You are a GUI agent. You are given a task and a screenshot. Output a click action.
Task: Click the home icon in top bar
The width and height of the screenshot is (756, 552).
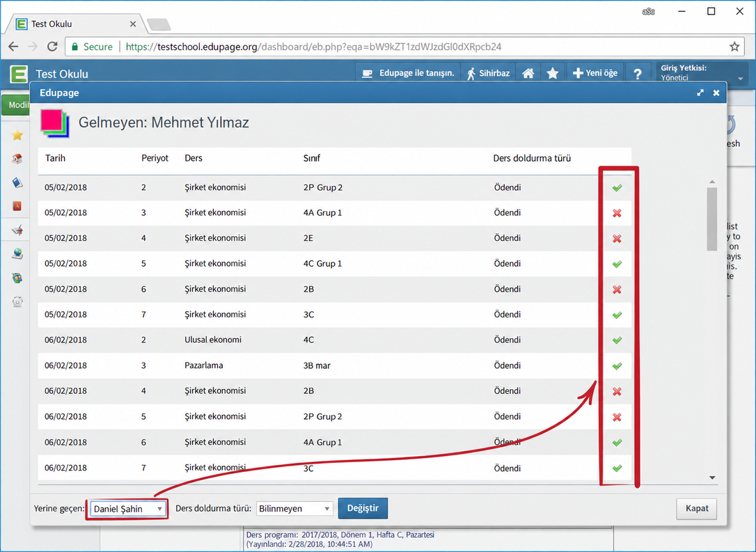click(528, 73)
